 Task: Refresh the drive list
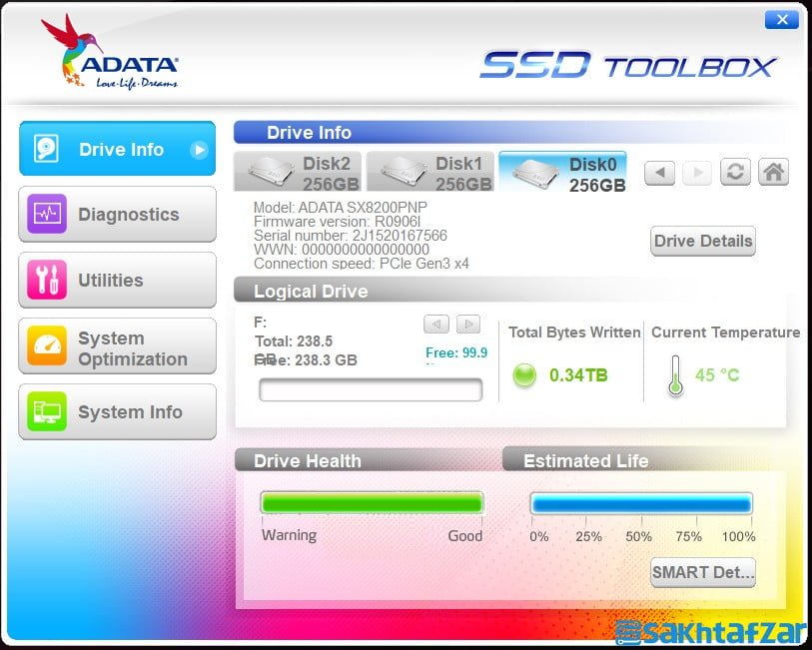[x=735, y=172]
